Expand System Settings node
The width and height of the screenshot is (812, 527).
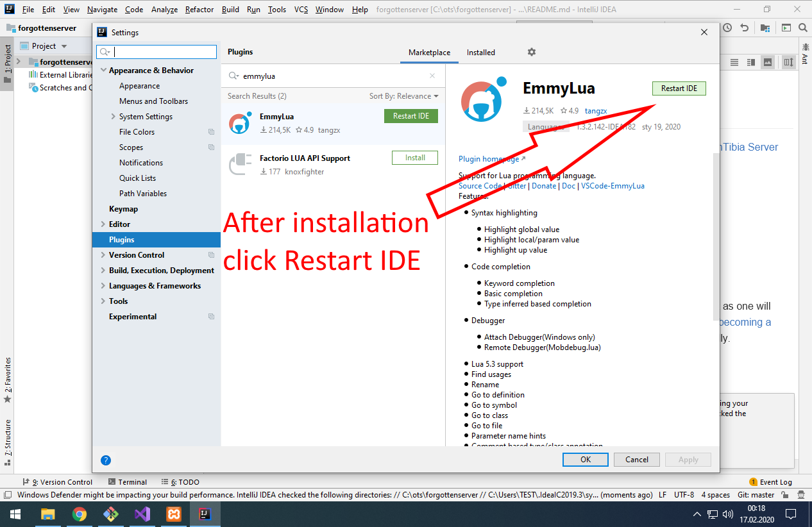pos(114,117)
